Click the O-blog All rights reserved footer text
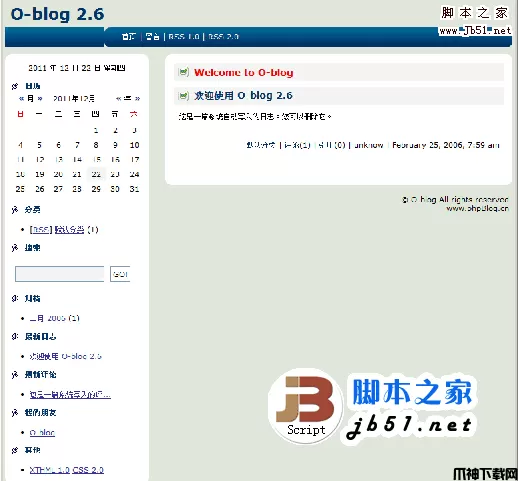Screen dimensions: 518x481 tap(455, 200)
